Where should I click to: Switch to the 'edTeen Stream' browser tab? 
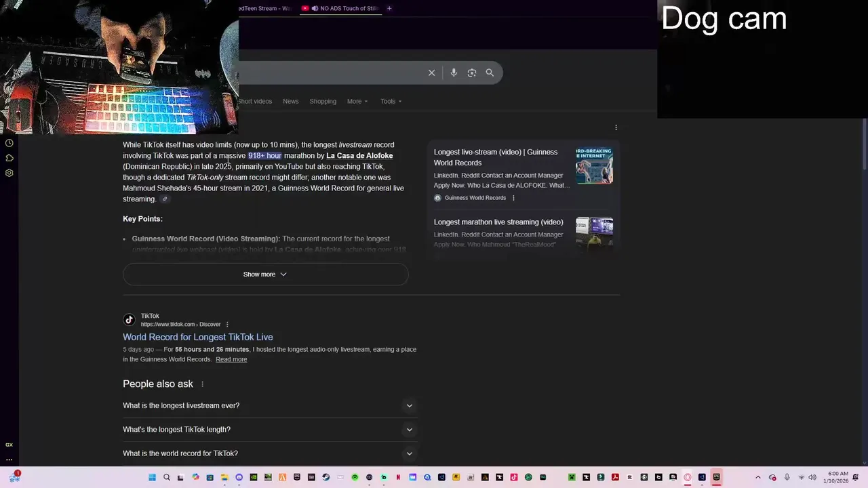click(x=266, y=8)
